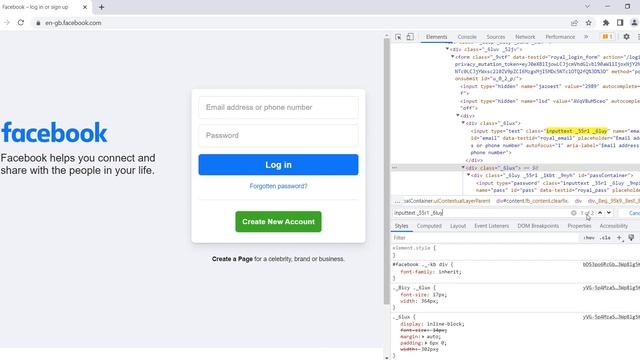640x360 pixels.
Task: Open the browser side panel icon
Action: 620,23
